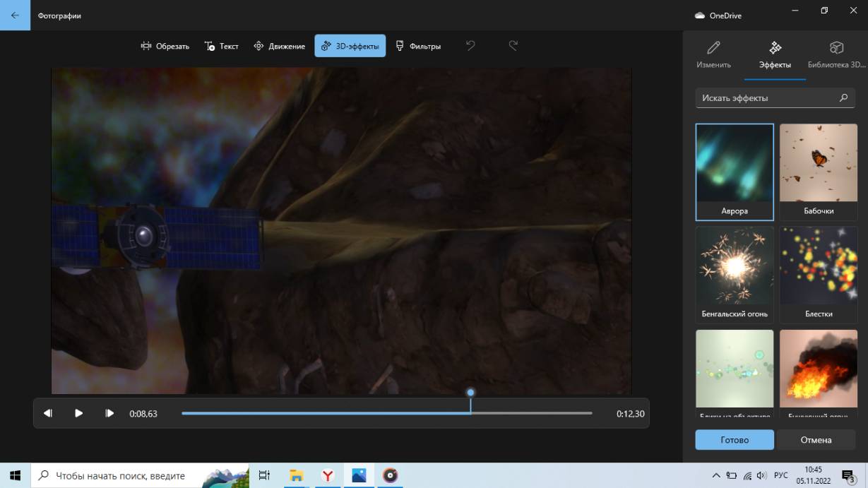The image size is (868, 488).
Task: Choose the fire explosion effect thumbnail
Action: [x=819, y=373]
